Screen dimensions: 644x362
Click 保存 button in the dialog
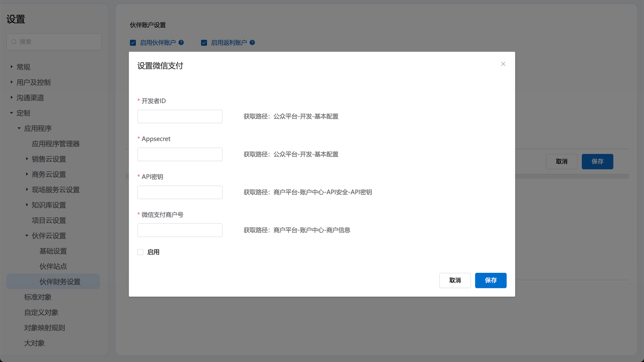click(x=490, y=280)
